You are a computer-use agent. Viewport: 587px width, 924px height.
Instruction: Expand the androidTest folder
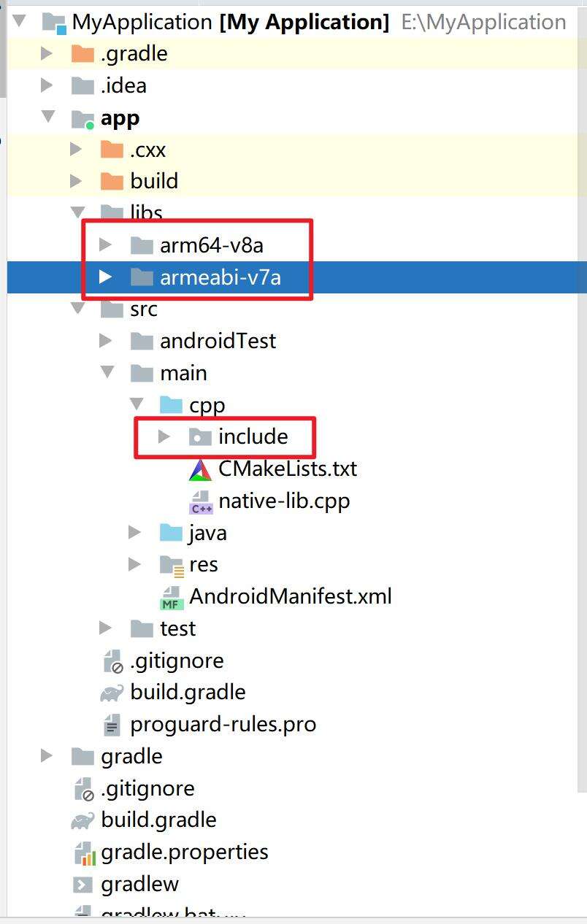point(105,340)
